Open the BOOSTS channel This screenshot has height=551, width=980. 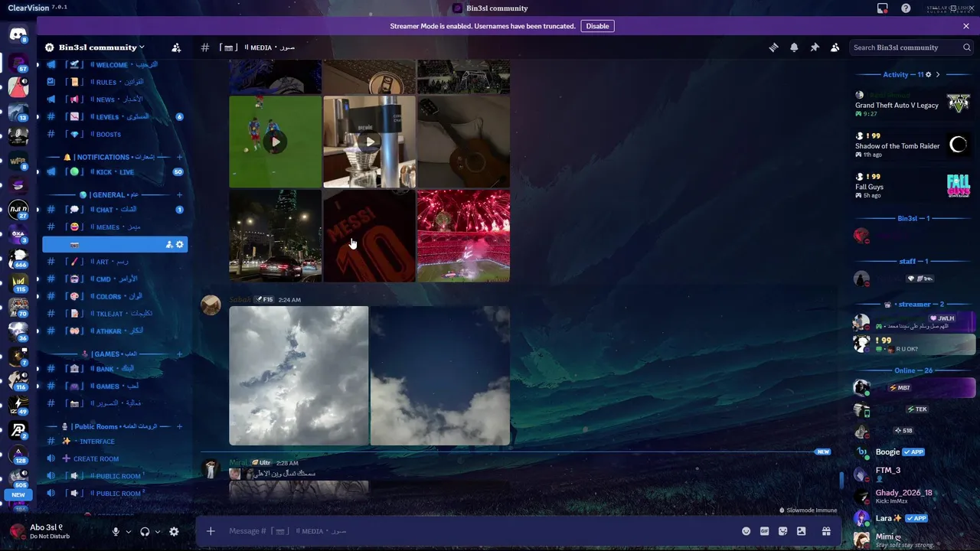click(x=115, y=134)
